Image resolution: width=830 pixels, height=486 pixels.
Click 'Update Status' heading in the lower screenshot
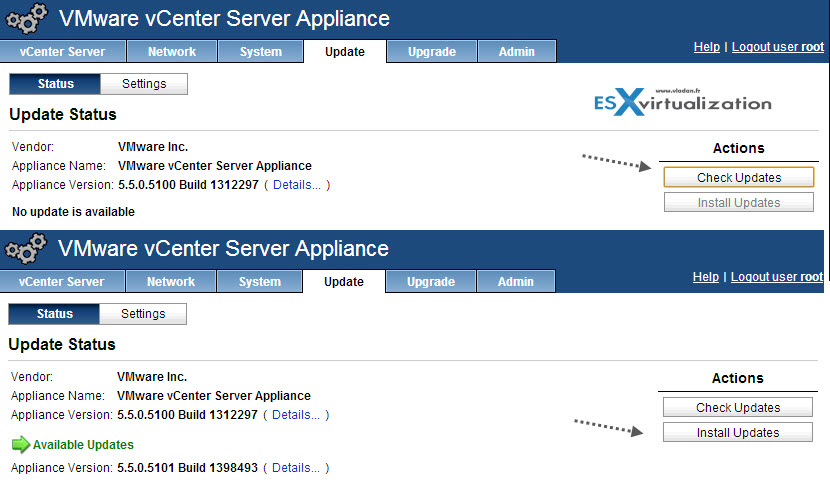[x=62, y=344]
